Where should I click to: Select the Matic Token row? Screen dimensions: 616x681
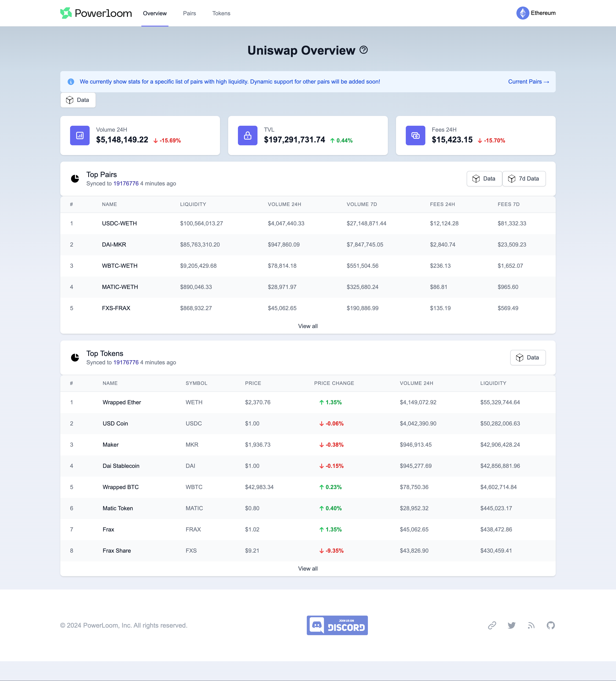(x=308, y=508)
